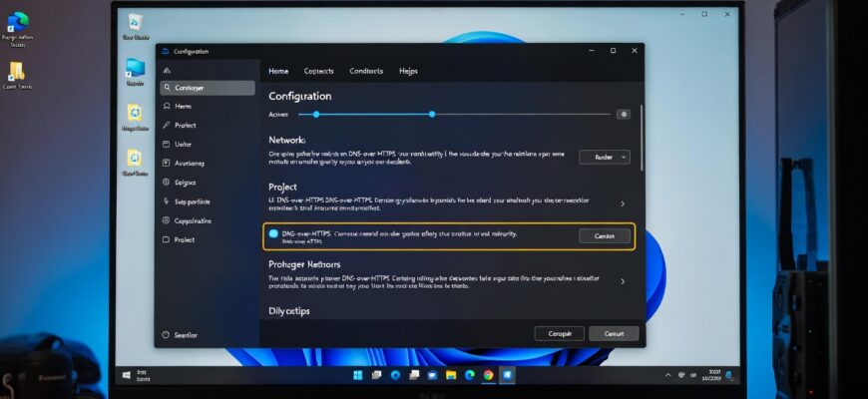This screenshot has height=399, width=868.
Task: Expand the Project section chevron
Action: (x=623, y=203)
